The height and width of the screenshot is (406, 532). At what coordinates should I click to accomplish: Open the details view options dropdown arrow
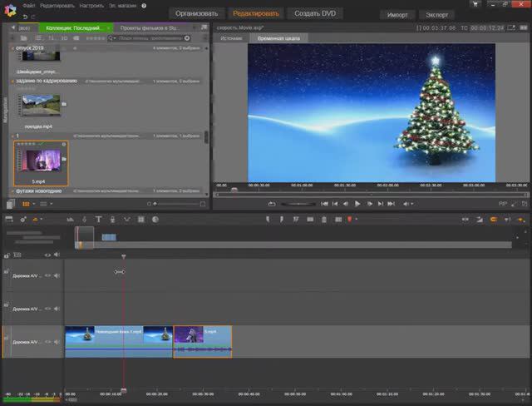[52, 204]
